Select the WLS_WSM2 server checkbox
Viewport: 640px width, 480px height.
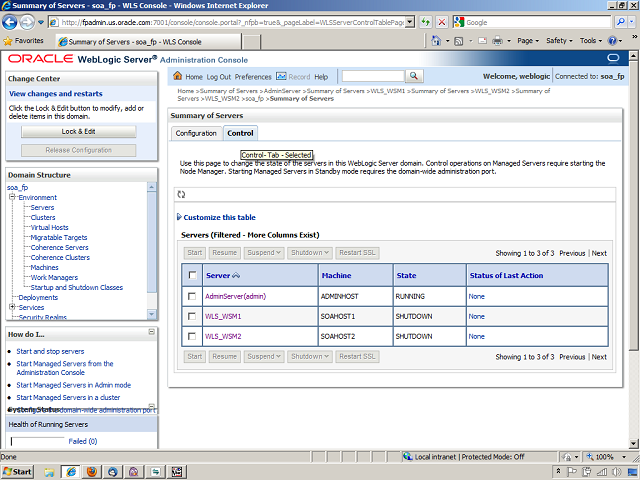coord(192,336)
